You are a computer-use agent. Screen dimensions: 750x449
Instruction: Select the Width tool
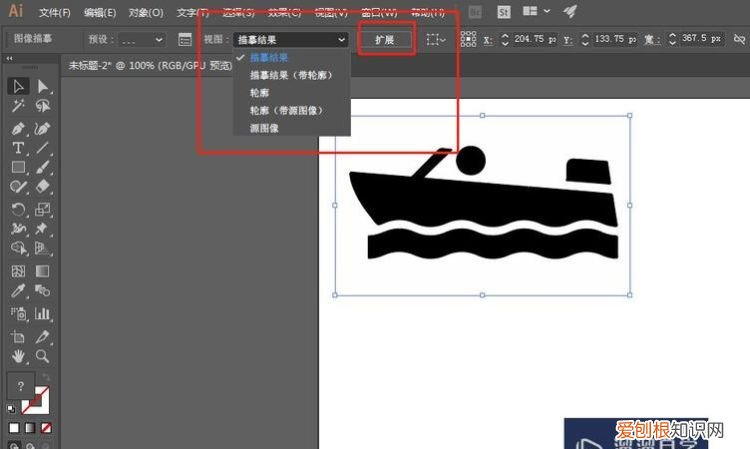click(18, 229)
